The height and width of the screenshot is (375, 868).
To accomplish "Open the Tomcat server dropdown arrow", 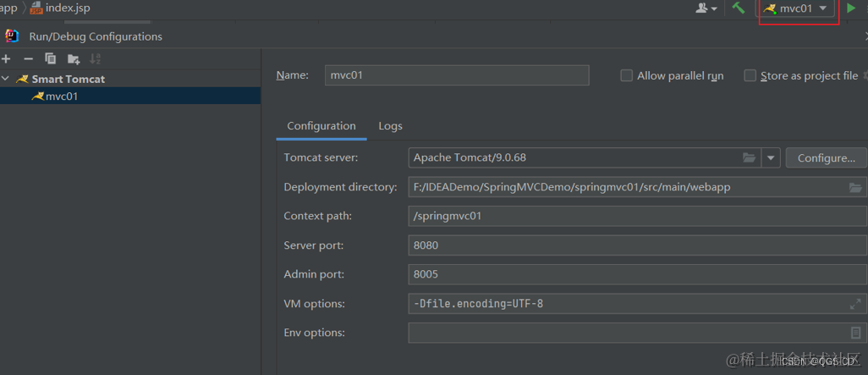I will 770,157.
